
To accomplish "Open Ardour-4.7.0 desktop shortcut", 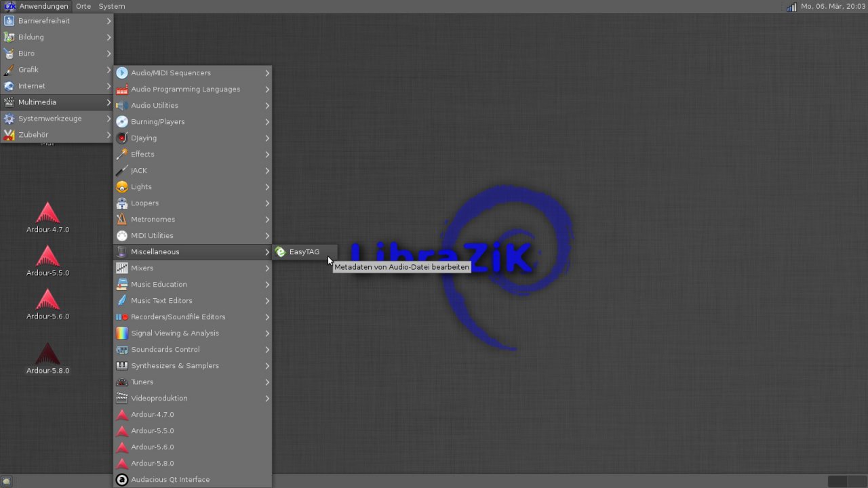I will tap(47, 217).
